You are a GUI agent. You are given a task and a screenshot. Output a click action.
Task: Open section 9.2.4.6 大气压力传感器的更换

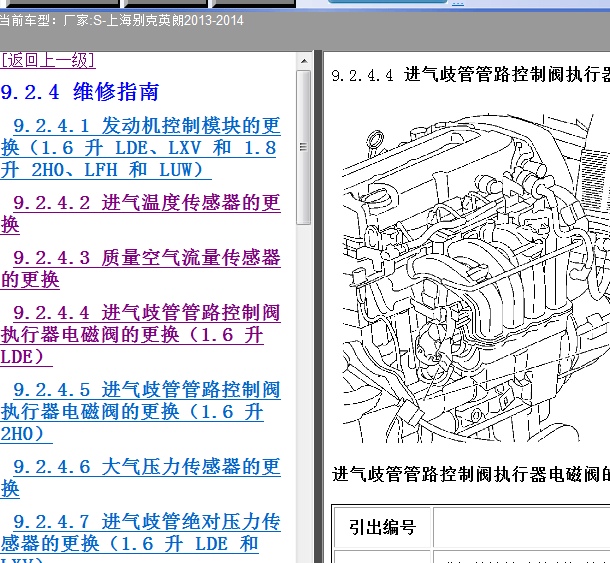[x=140, y=477]
